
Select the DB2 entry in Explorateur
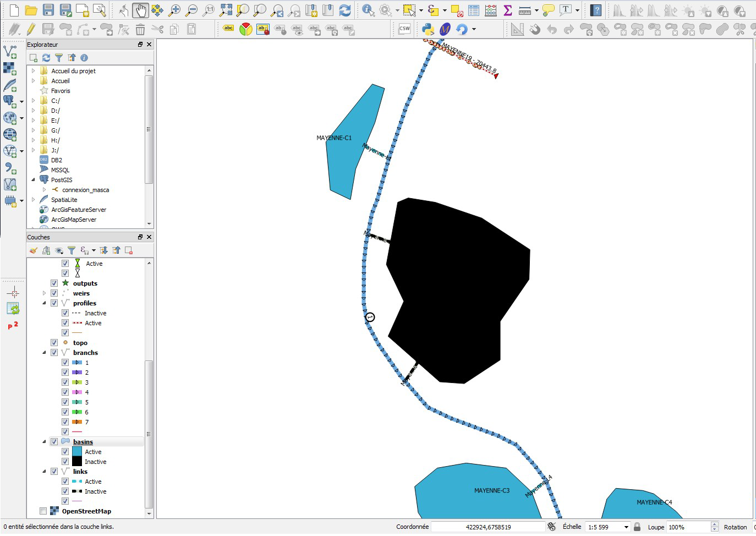click(x=57, y=160)
